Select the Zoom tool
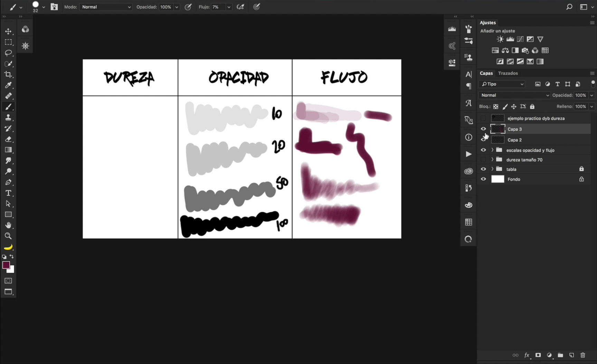This screenshot has height=364, width=597. (8, 236)
